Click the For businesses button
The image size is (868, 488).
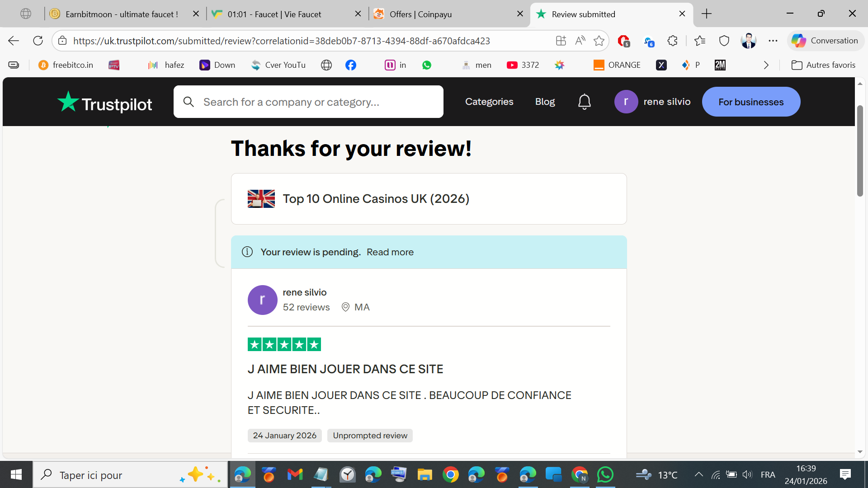click(x=751, y=102)
